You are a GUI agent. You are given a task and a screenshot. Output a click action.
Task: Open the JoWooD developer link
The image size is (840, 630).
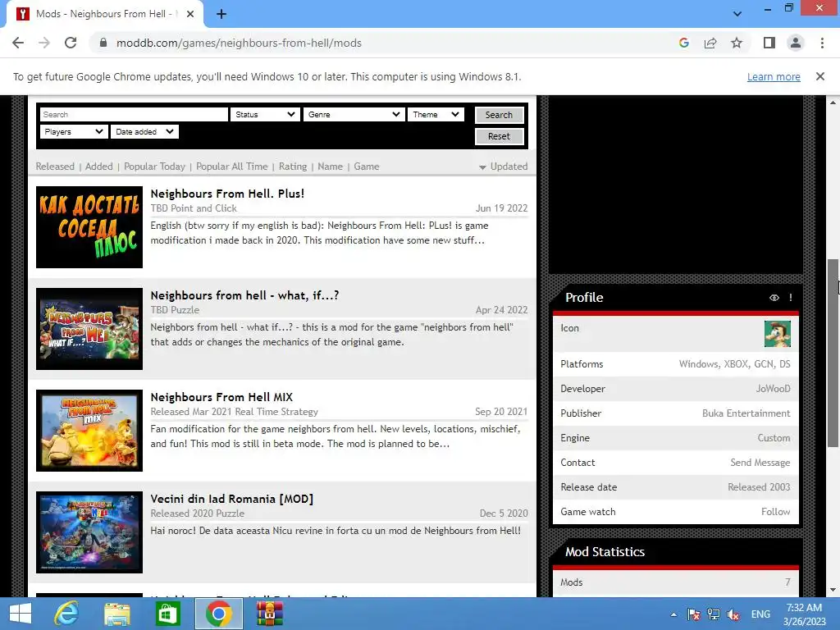(x=773, y=389)
